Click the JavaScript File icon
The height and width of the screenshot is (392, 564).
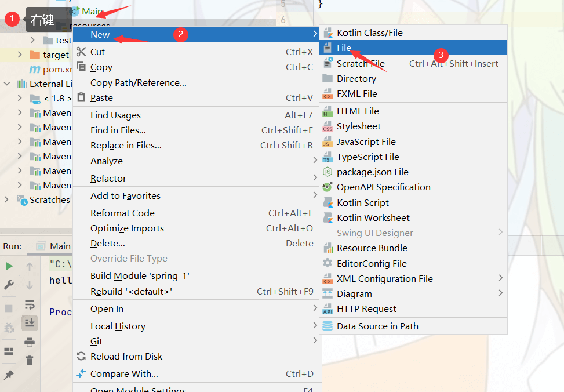pyautogui.click(x=328, y=142)
